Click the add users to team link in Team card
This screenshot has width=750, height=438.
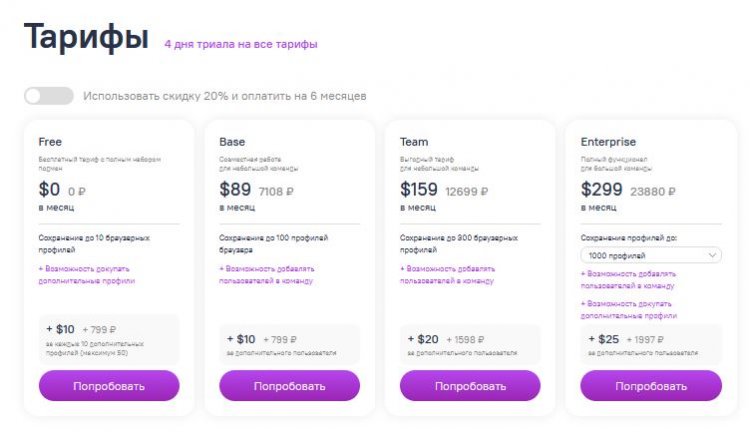click(447, 275)
